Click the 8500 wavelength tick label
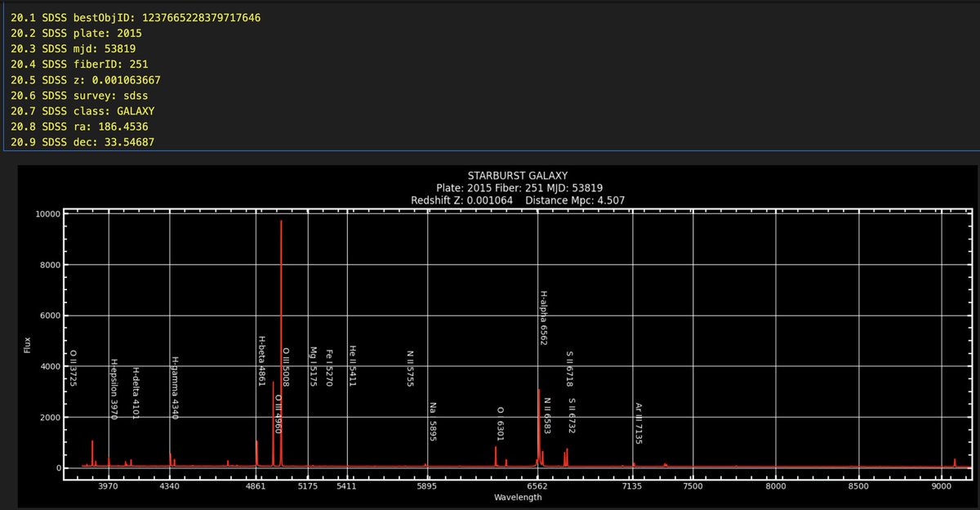Image resolution: width=980 pixels, height=510 pixels. tap(858, 486)
